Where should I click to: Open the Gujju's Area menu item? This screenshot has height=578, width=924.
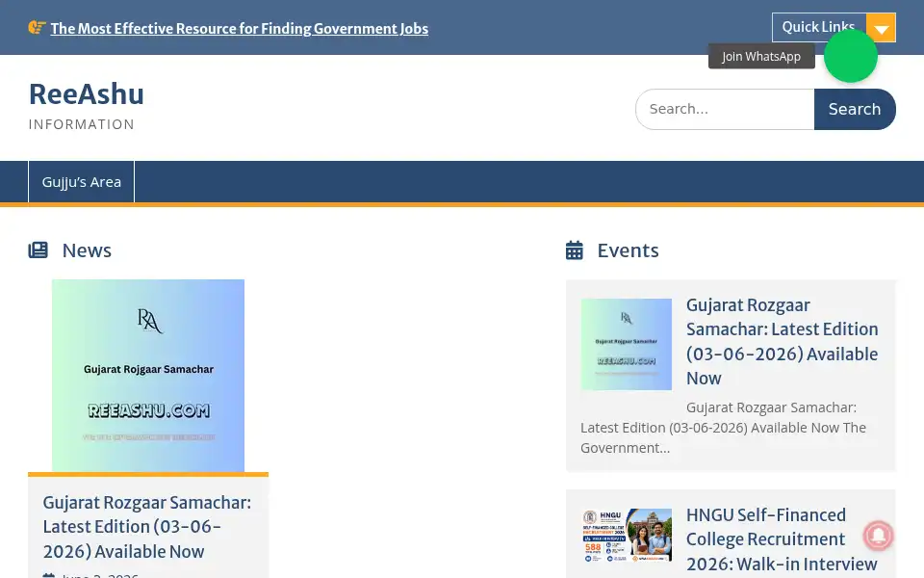pos(81,182)
